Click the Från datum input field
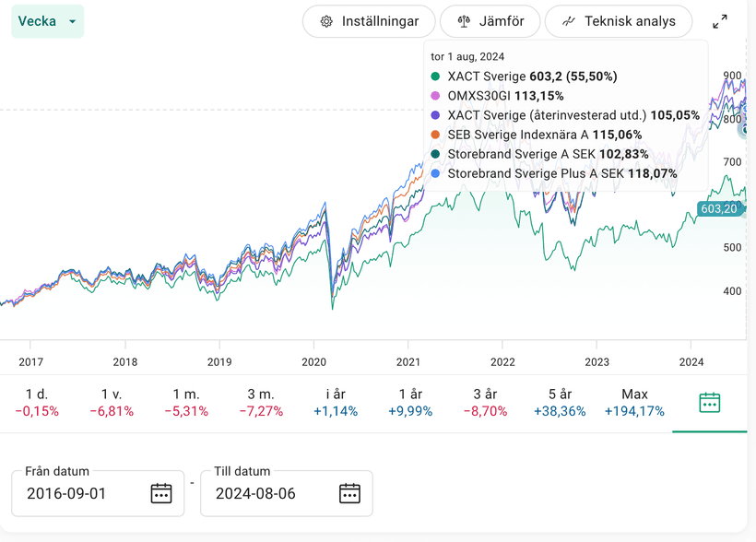This screenshot has width=756, height=542. pyautogui.click(x=83, y=493)
